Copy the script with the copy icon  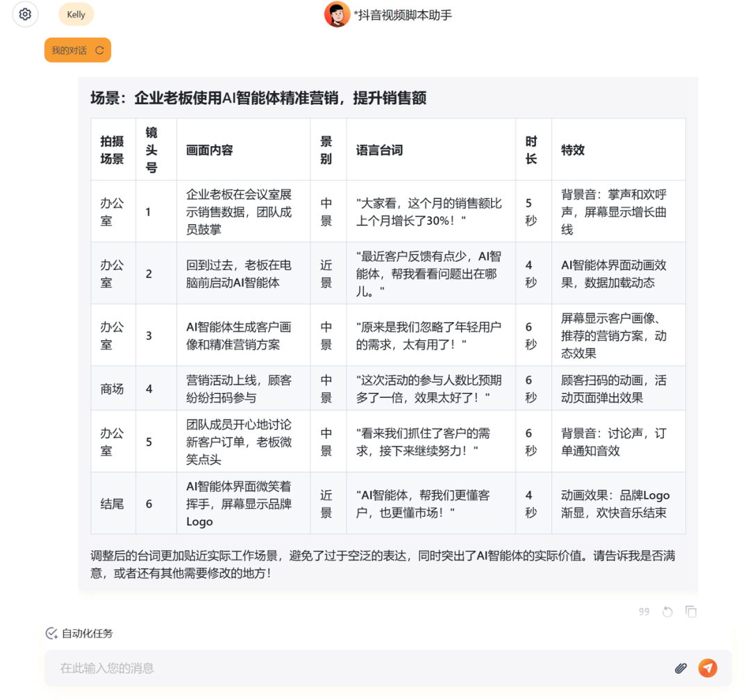pos(690,611)
